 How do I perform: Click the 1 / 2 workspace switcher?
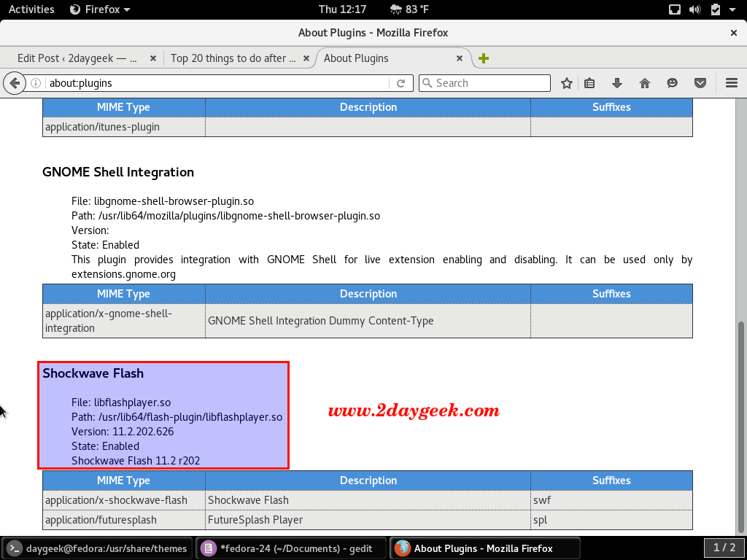[724, 548]
